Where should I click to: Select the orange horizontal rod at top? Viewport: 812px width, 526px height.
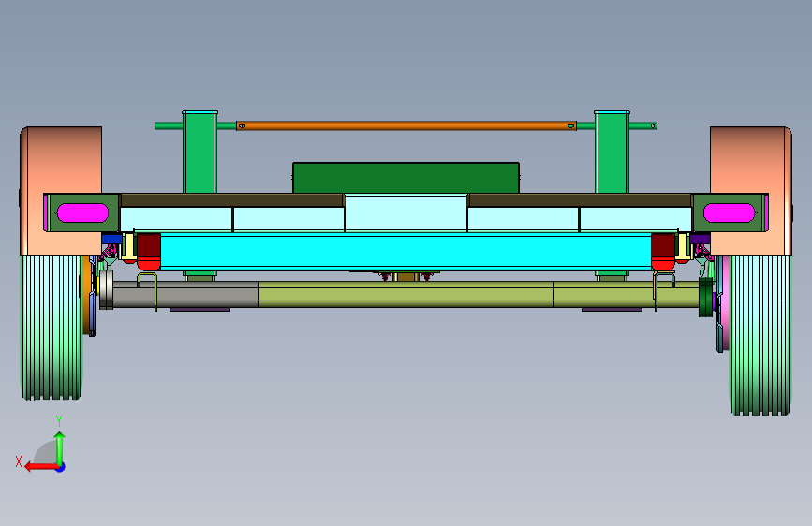click(406, 125)
